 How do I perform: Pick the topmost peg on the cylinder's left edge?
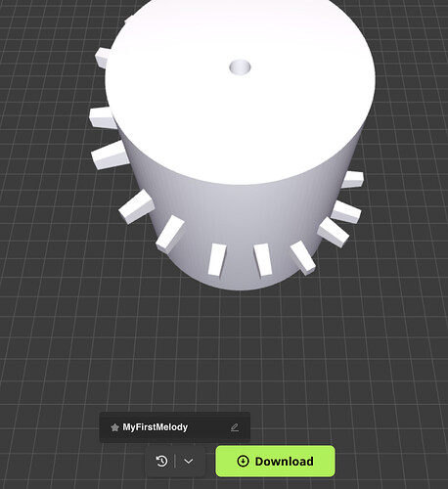click(104, 58)
